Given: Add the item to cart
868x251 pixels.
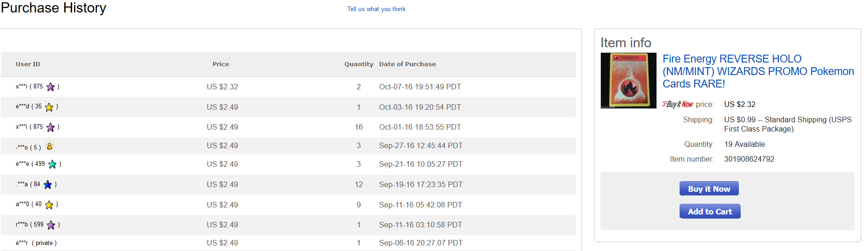Looking at the screenshot, I should (x=710, y=212).
